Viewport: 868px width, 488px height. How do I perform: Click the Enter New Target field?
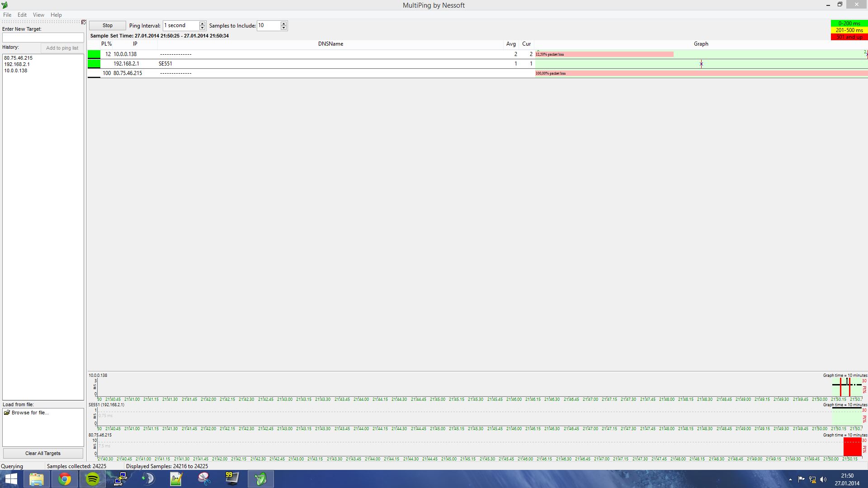pos(43,38)
